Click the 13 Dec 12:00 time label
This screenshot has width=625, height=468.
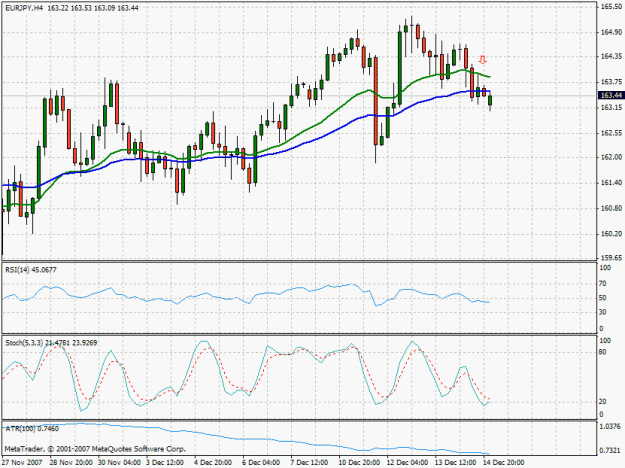coord(456,462)
